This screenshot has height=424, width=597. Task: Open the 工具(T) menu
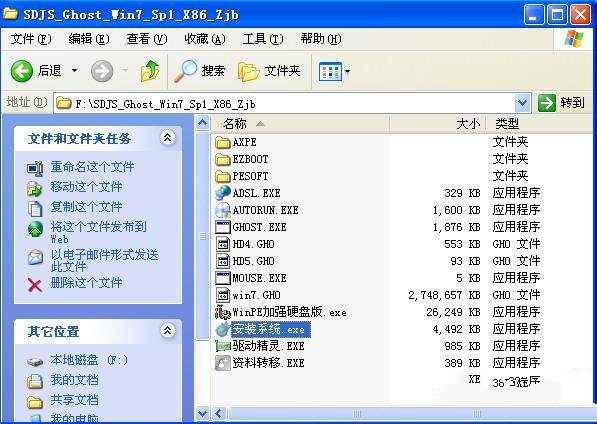click(263, 39)
